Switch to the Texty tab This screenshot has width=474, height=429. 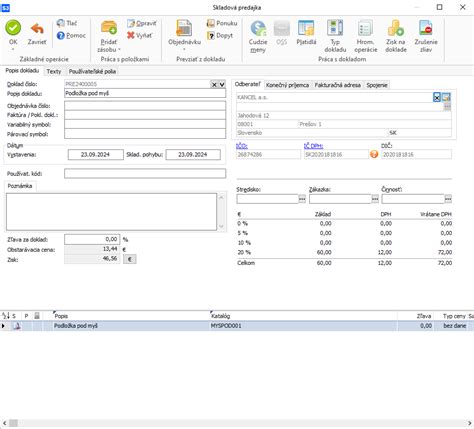point(54,71)
